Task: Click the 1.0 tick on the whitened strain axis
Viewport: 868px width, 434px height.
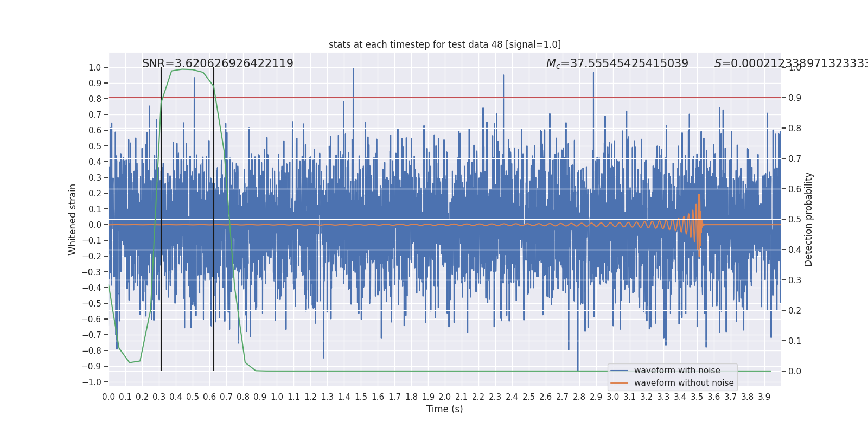Action: pyautogui.click(x=95, y=68)
